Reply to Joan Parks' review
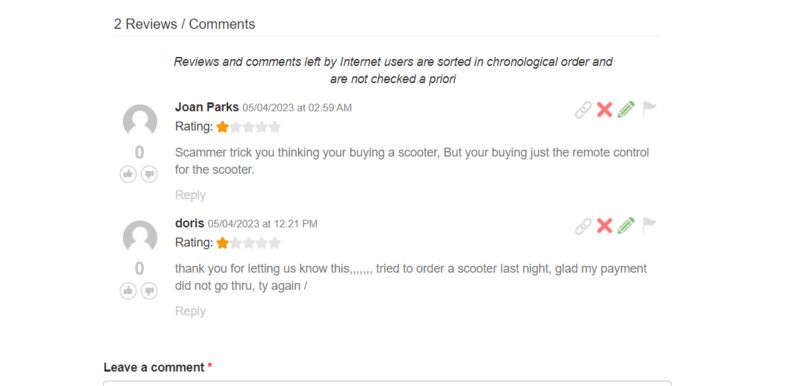The height and width of the screenshot is (386, 800). pyautogui.click(x=190, y=195)
